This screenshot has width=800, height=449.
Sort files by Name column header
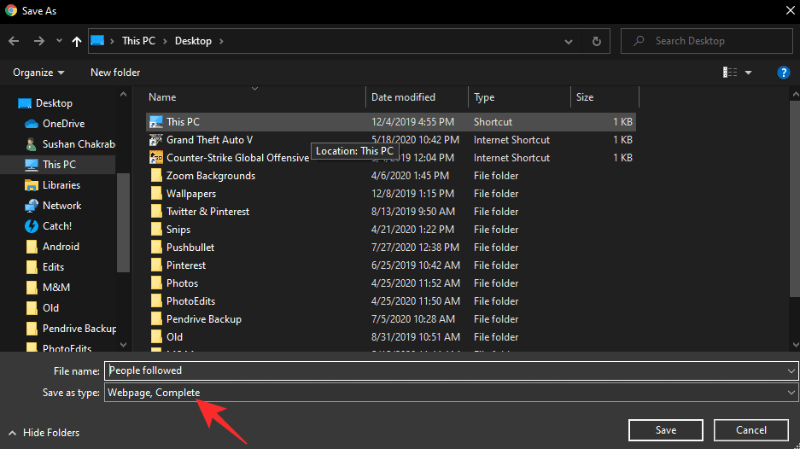click(162, 97)
